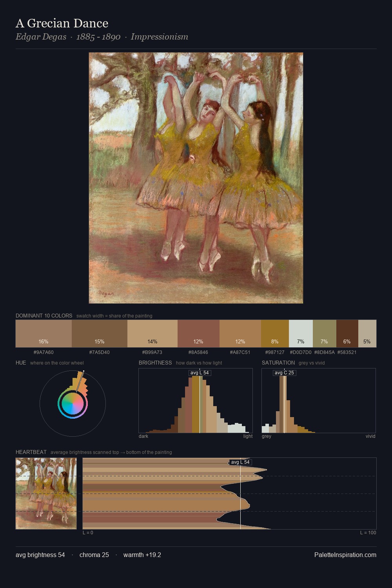Click the hue color wheel
The height and width of the screenshot is (588, 392).
tap(73, 403)
